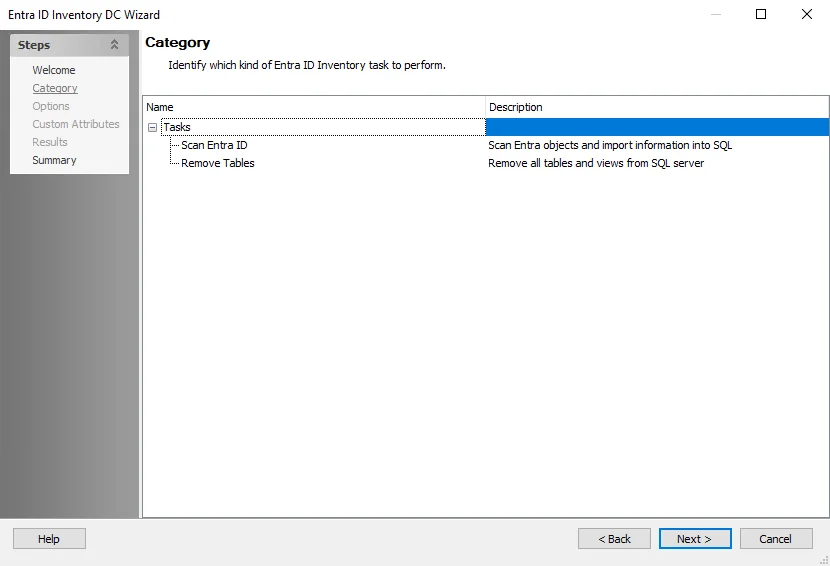Select the Scan Entra ID task
830x566 pixels.
(x=214, y=145)
